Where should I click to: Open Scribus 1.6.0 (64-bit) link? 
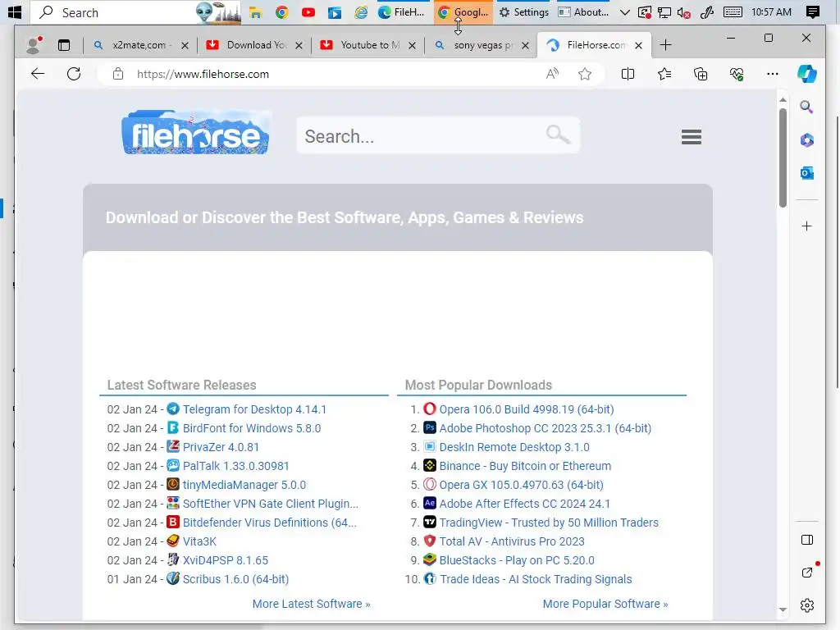235,579
